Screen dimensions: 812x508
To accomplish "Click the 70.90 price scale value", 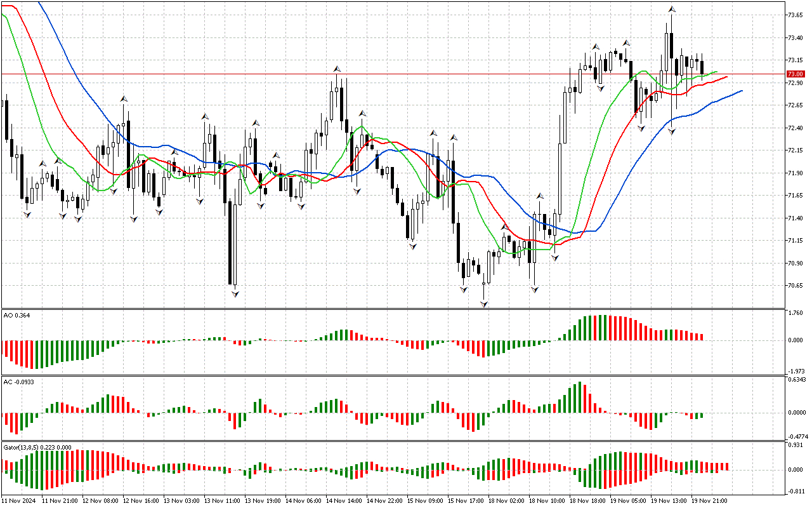I will [x=796, y=264].
